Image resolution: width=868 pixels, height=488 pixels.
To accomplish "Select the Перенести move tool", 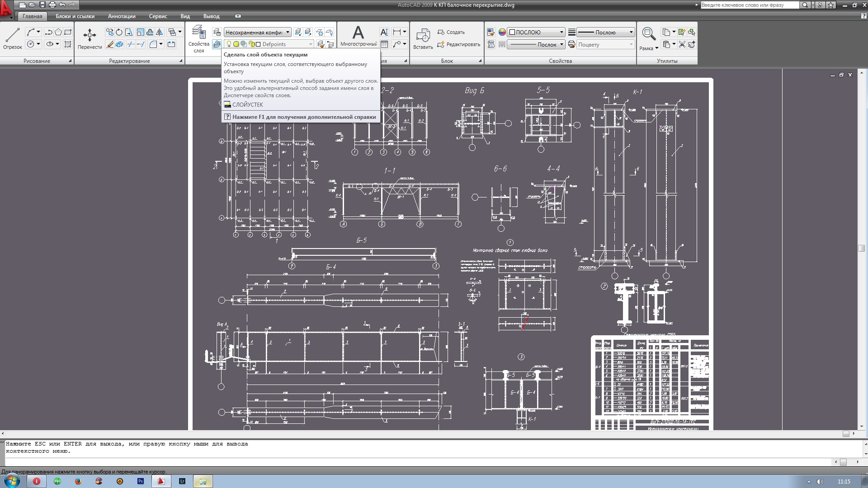I will pos(90,38).
